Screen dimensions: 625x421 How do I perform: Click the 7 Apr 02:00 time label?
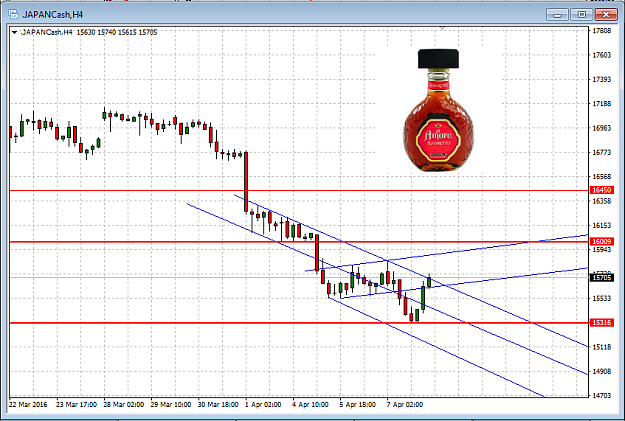tap(405, 404)
